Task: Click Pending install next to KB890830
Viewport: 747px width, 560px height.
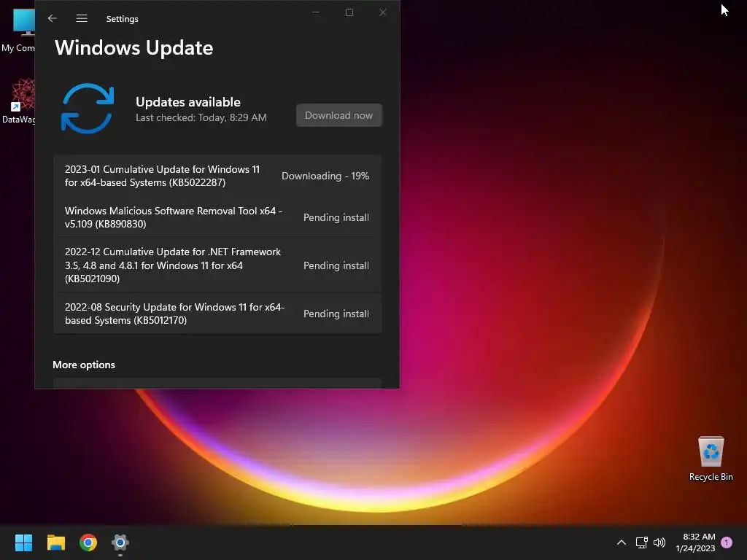Action: [336, 217]
